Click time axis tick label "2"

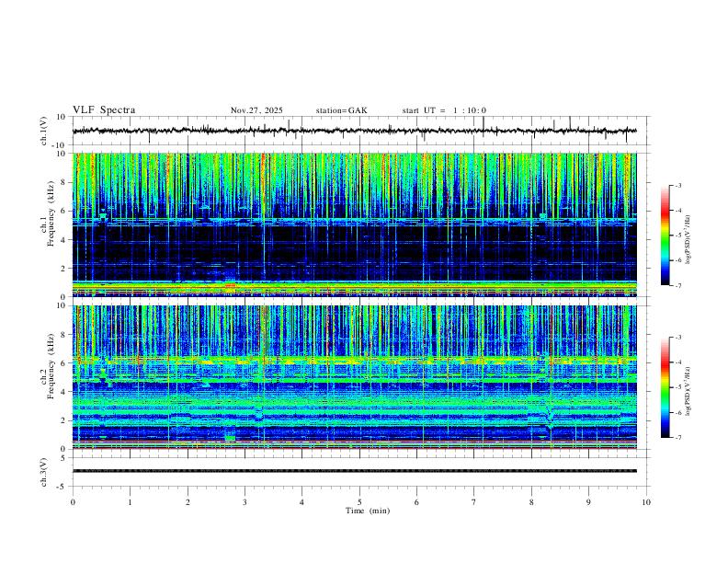pyautogui.click(x=188, y=502)
